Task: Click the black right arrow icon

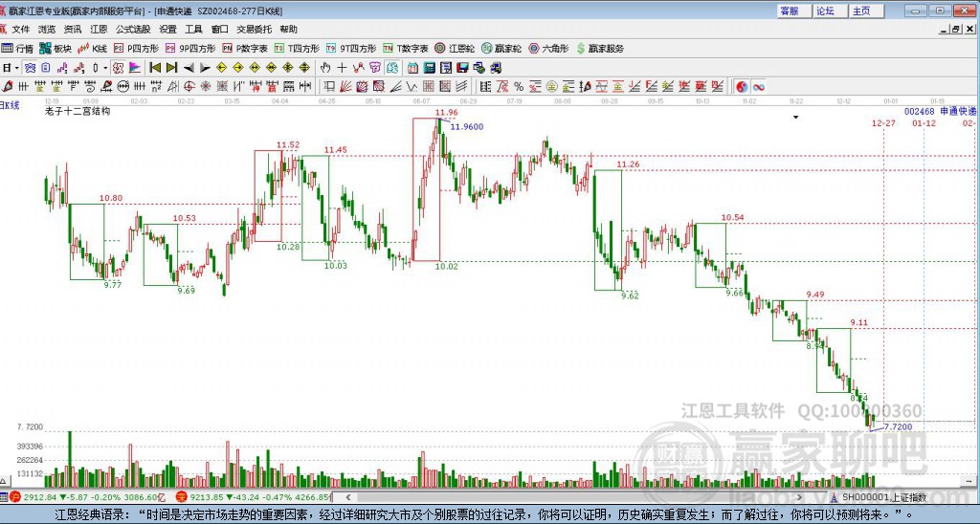Action: point(205,68)
